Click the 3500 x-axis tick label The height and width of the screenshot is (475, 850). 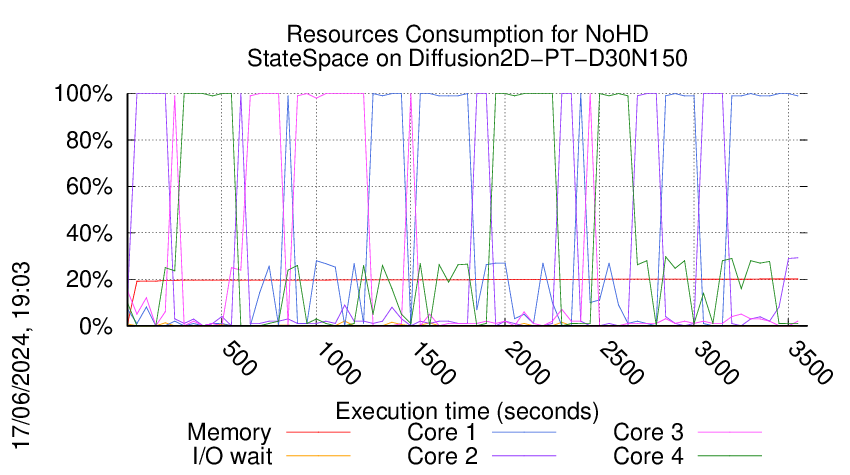[x=810, y=363]
